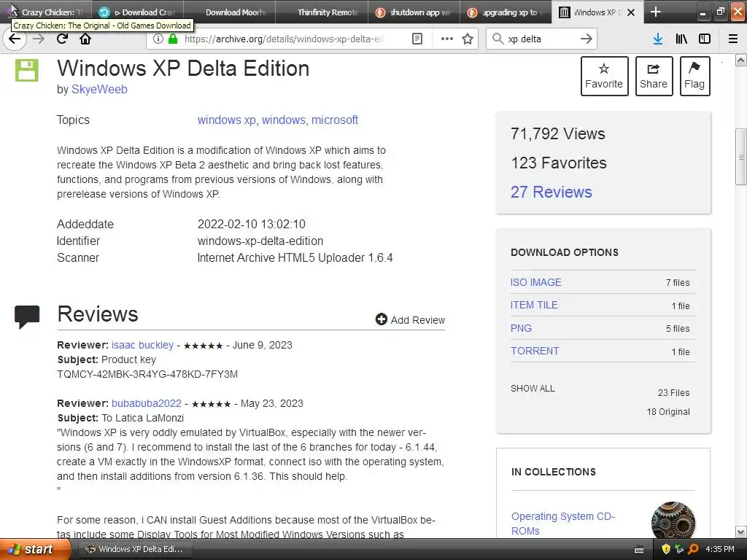Open the microsoft topic link
Screen dimensions: 747x560
(x=334, y=120)
